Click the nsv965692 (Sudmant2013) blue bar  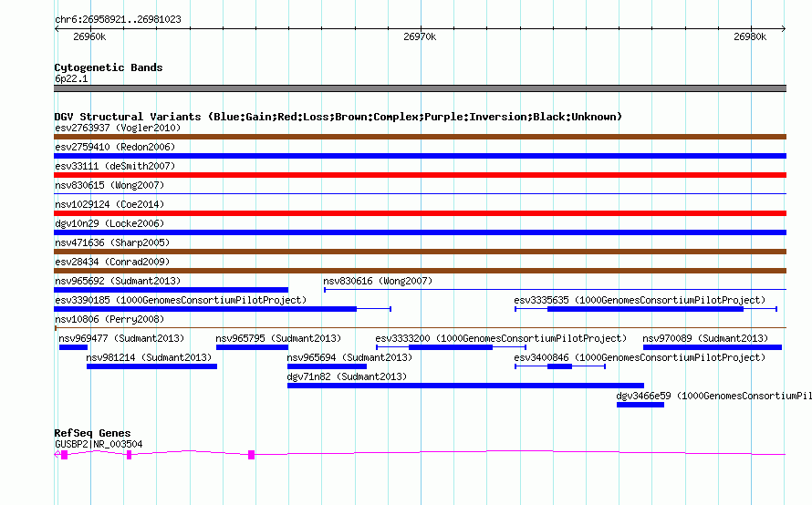[x=171, y=290]
